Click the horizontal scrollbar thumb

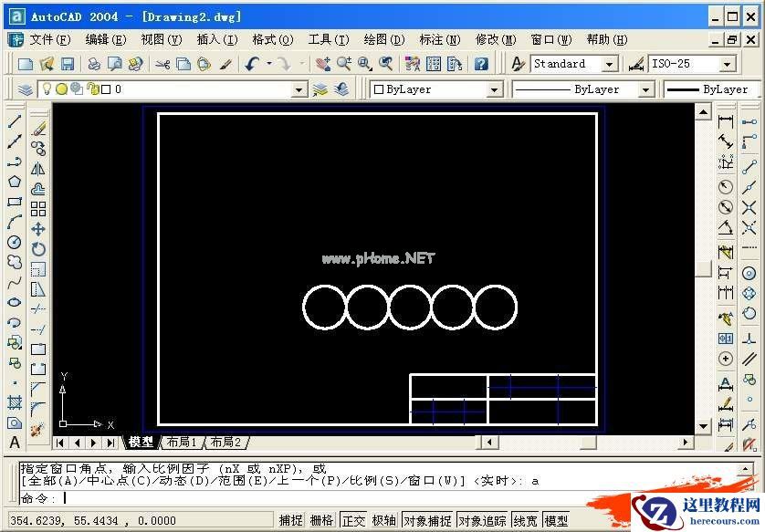click(x=588, y=443)
